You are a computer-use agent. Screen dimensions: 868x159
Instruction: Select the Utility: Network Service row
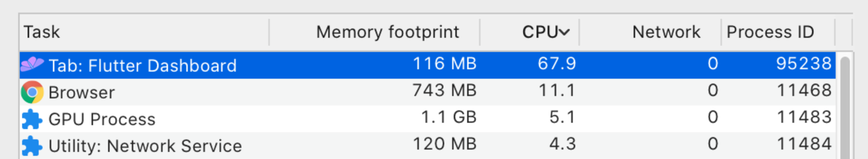pos(428,145)
